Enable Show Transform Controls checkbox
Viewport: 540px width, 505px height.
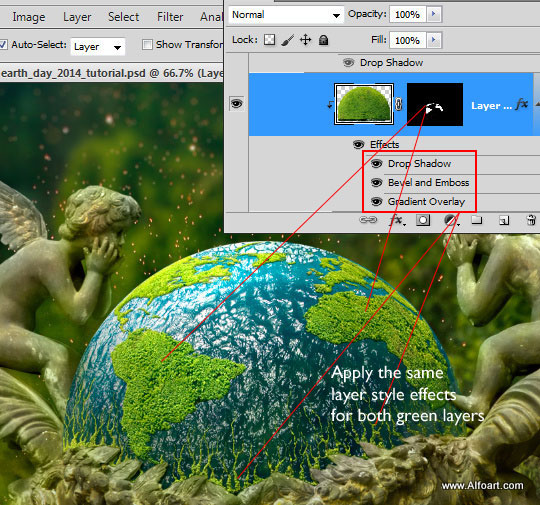point(147,44)
